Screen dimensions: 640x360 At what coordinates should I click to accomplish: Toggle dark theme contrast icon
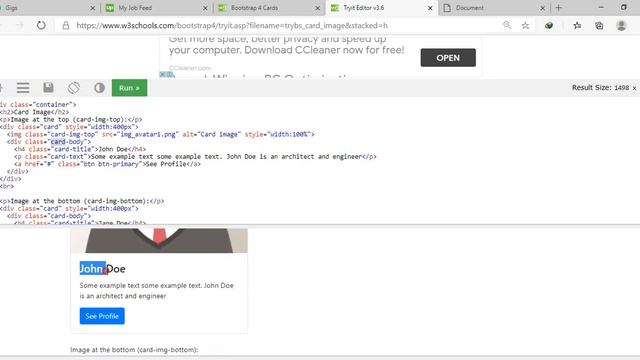click(x=99, y=88)
